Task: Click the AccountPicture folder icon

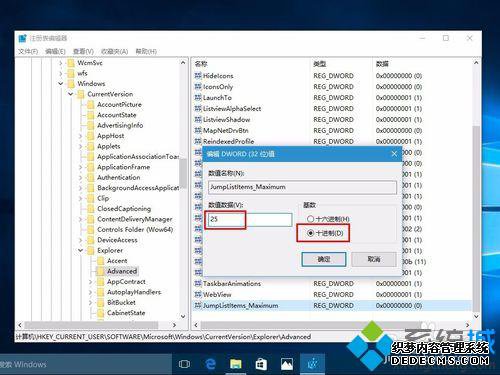Action: click(90, 104)
